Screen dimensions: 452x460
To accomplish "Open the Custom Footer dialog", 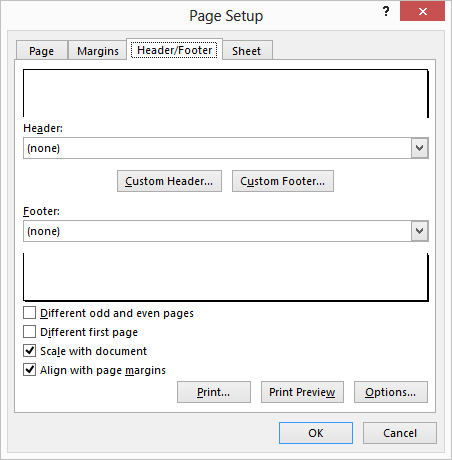I will [283, 181].
